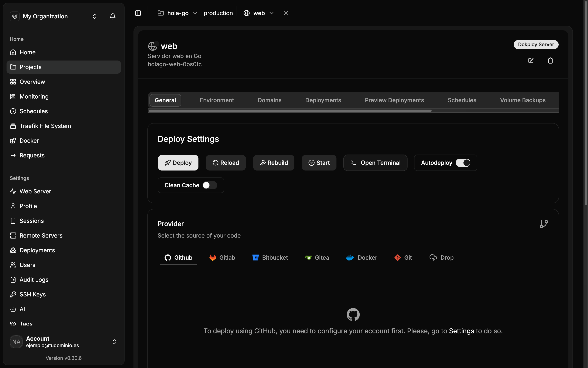Select the Docker provider tab
The width and height of the screenshot is (588, 368).
click(x=362, y=258)
